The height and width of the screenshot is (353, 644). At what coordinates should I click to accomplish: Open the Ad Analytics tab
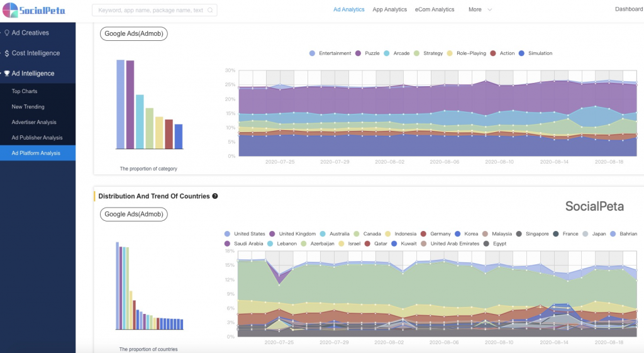pyautogui.click(x=348, y=9)
